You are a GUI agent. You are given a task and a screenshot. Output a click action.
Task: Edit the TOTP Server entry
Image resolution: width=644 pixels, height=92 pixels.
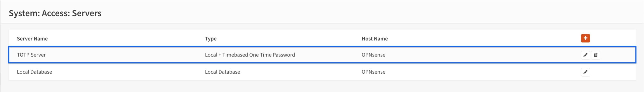585,55
